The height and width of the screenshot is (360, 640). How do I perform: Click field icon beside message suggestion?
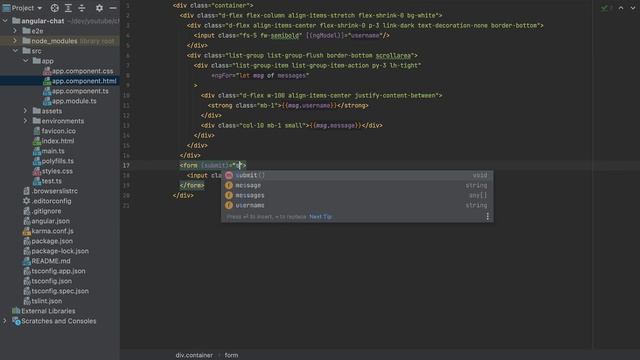(x=229, y=185)
